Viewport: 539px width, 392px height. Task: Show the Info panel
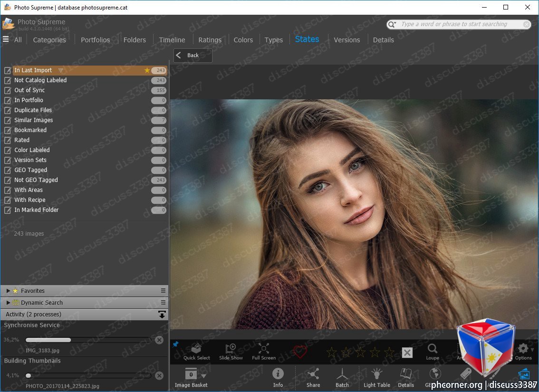pyautogui.click(x=278, y=378)
